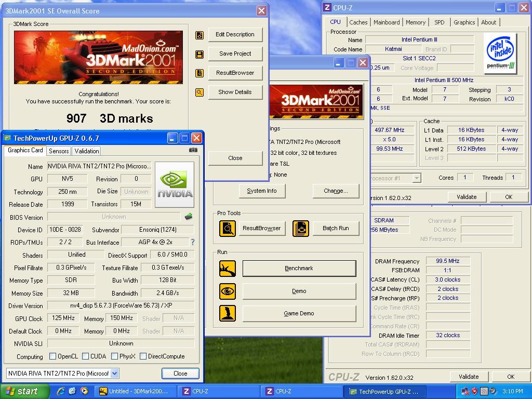This screenshot has width=532, height=399.
Task: Open the graphics card selection dropdown in GPU-Z
Action: pos(115,373)
